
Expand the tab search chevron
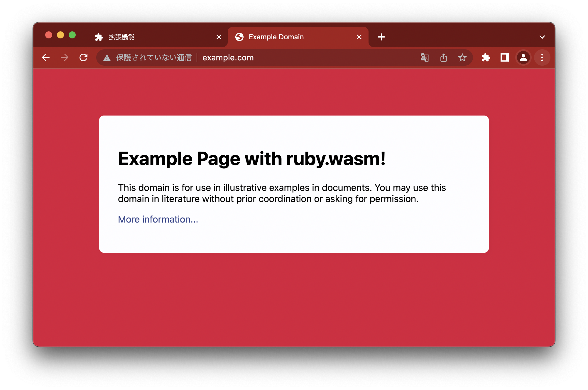tap(542, 37)
